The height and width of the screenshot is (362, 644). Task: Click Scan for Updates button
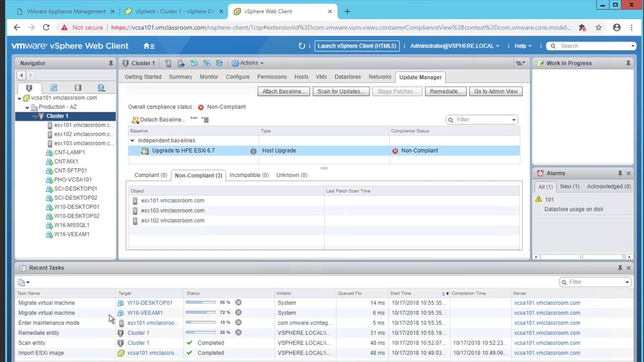click(x=341, y=92)
